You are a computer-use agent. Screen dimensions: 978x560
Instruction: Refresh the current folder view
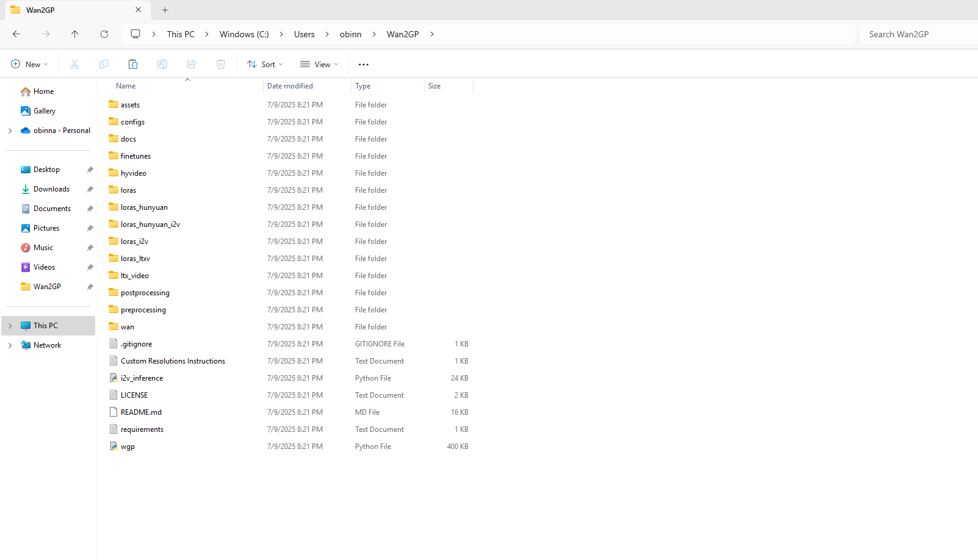click(104, 34)
